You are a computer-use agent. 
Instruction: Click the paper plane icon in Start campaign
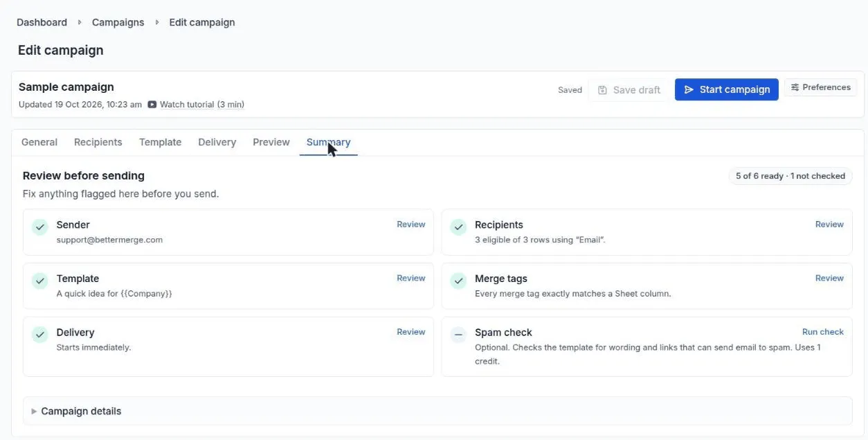coord(689,89)
